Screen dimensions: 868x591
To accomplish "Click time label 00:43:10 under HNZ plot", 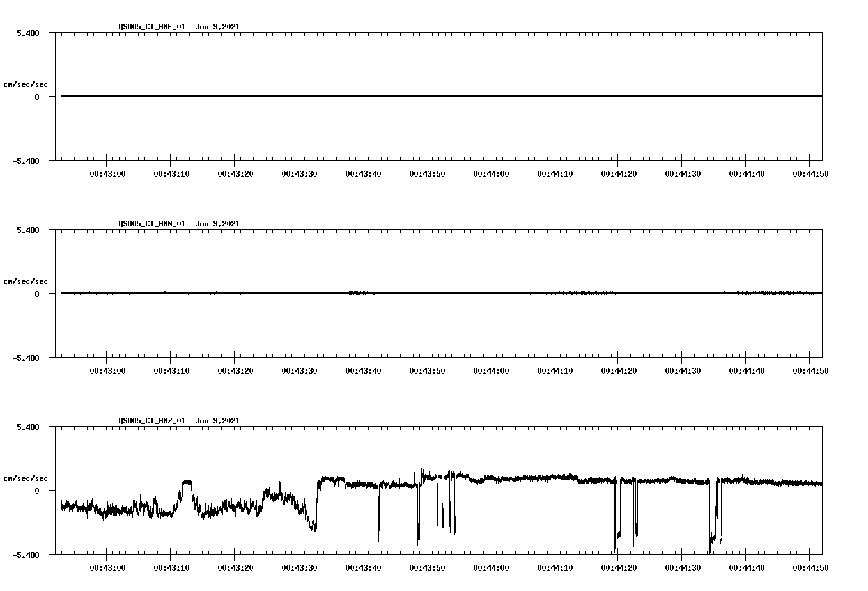I will tap(171, 567).
